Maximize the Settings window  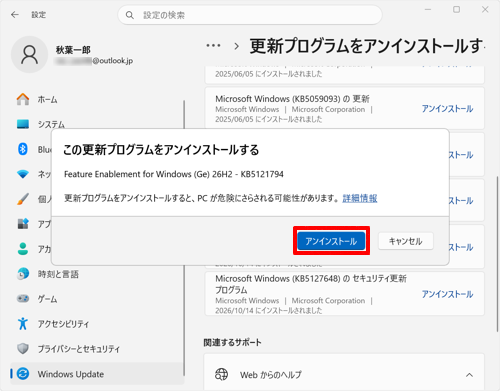tap(457, 10)
